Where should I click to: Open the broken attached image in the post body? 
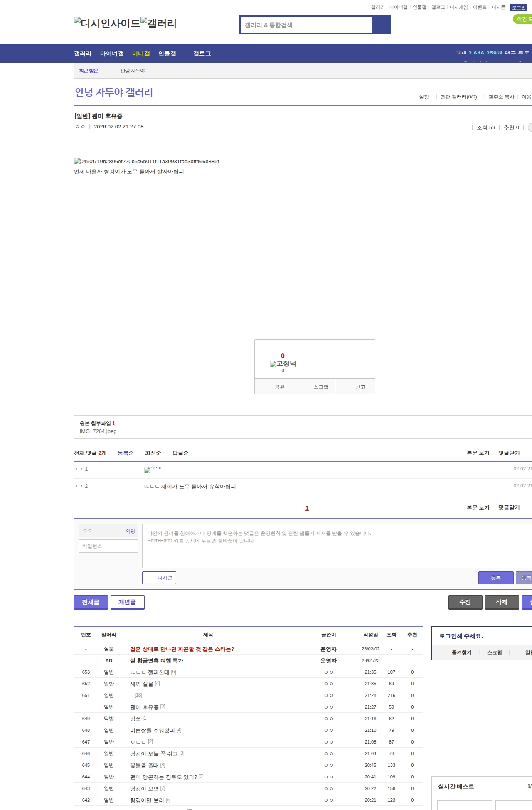pyautogui.click(x=146, y=161)
